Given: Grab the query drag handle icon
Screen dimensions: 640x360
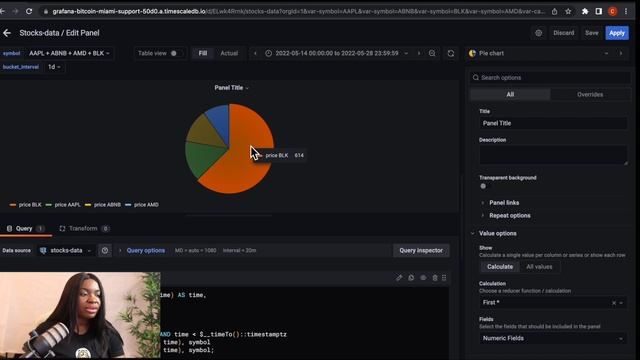Looking at the screenshot, I should pyautogui.click(x=444, y=278).
